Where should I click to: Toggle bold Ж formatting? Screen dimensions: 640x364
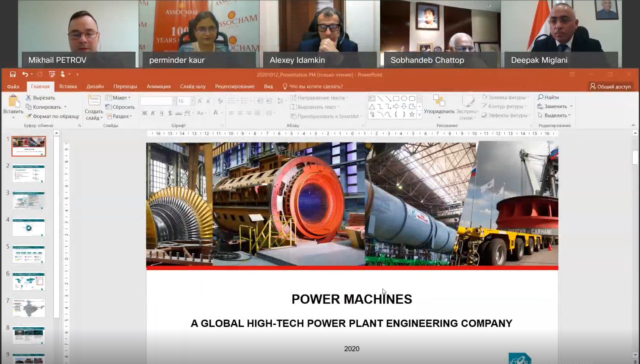coord(144,113)
